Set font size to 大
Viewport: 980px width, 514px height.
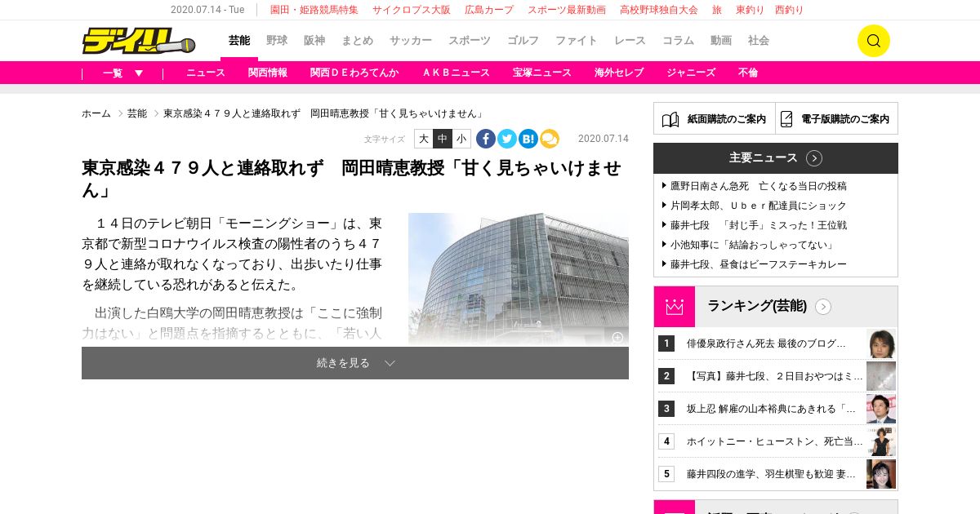(424, 139)
